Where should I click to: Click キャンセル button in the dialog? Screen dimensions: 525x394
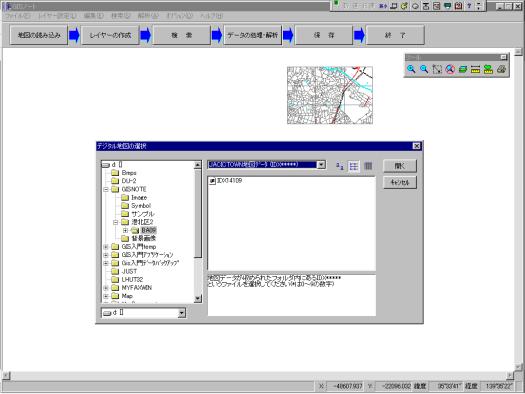click(400, 182)
